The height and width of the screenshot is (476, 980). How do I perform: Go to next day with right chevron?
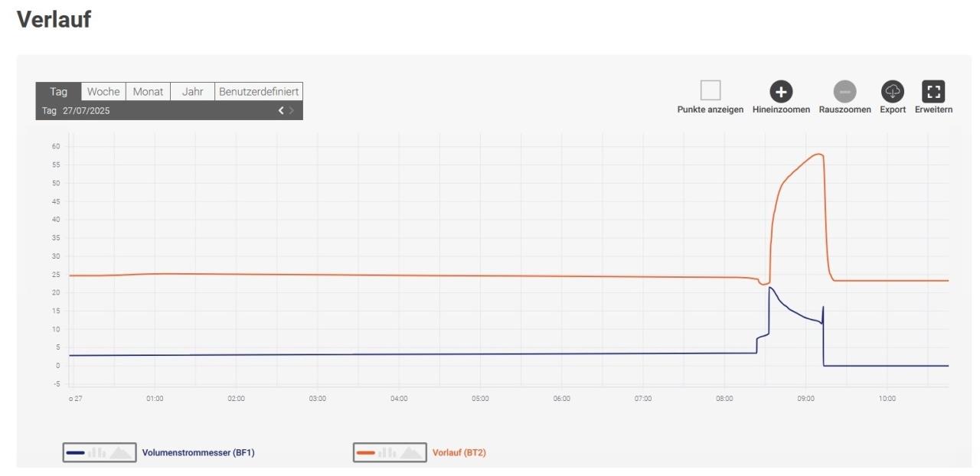coord(292,111)
